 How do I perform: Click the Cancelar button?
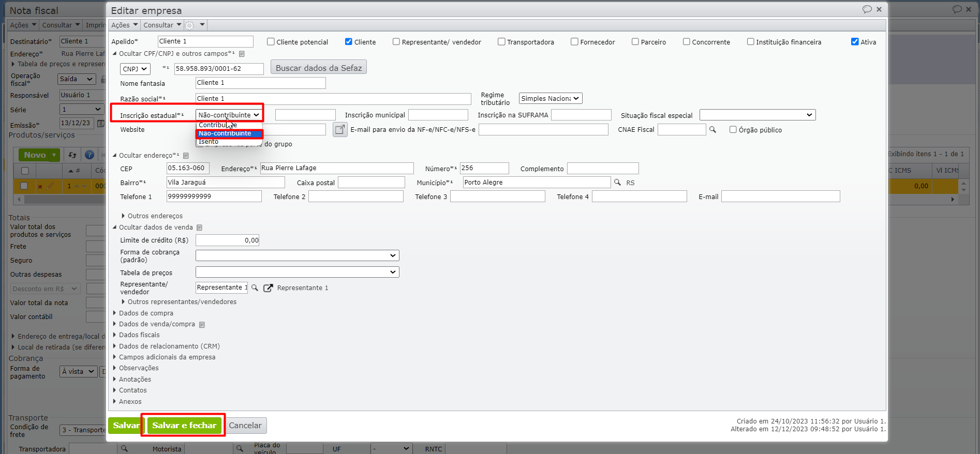point(245,426)
